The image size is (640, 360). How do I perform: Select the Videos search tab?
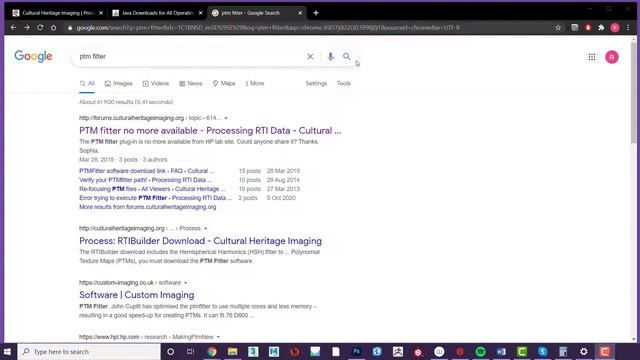coord(156,83)
